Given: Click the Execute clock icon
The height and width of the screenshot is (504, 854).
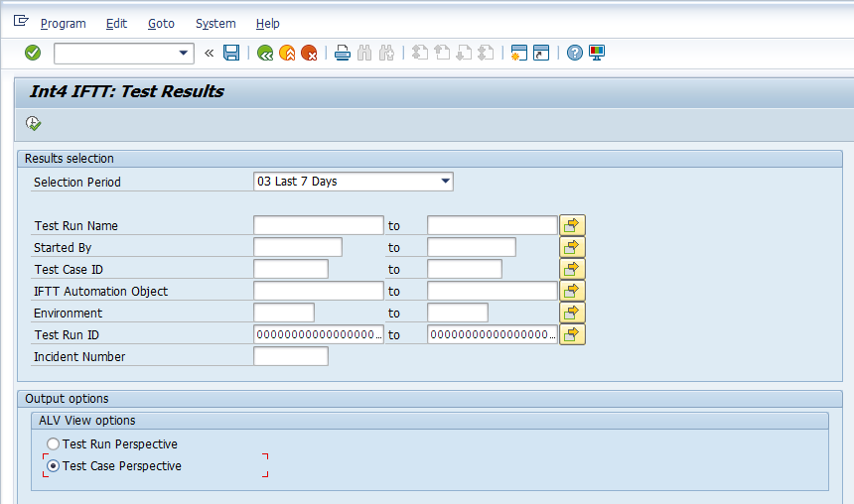Looking at the screenshot, I should (x=33, y=123).
